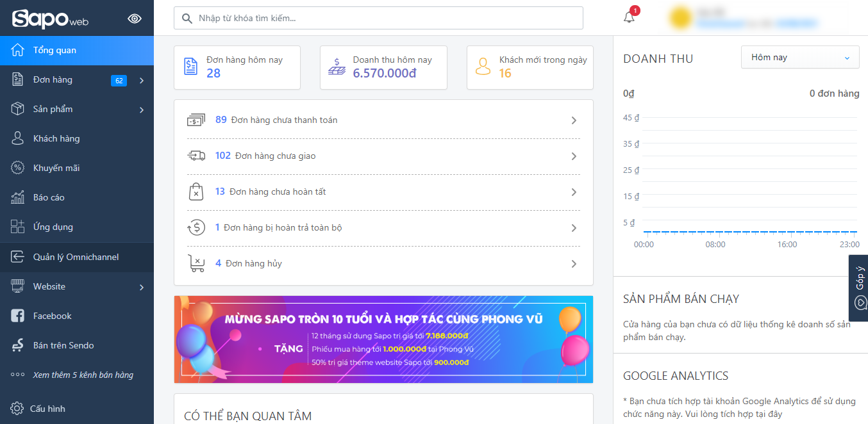
Task: Click the Góp ý feedback tab
Action: click(x=859, y=288)
